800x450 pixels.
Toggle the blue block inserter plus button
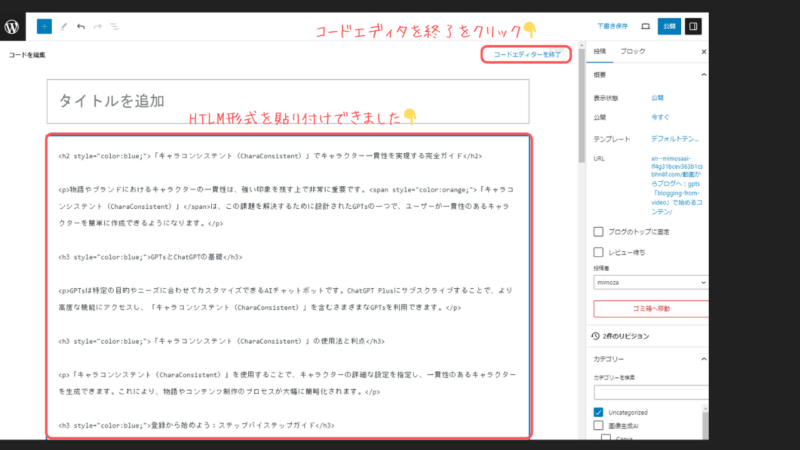pyautogui.click(x=44, y=27)
